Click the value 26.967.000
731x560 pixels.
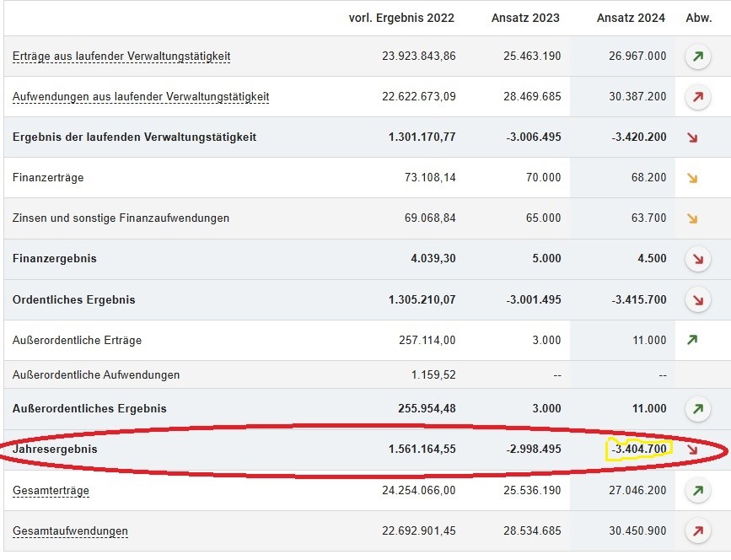(x=637, y=56)
